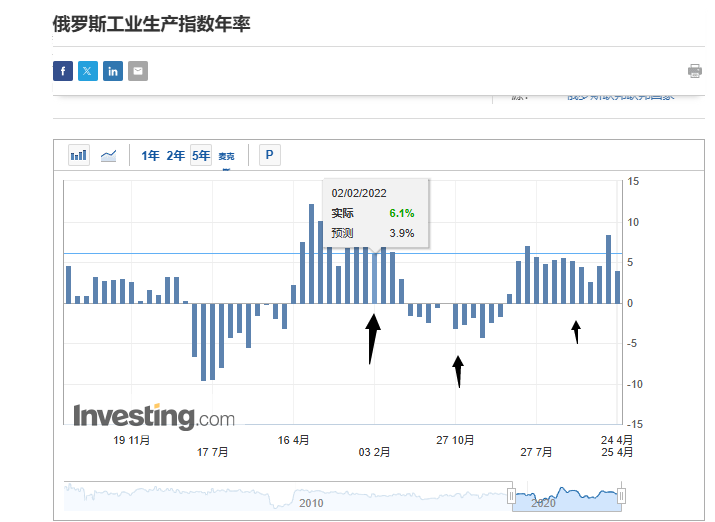This screenshot has height=522, width=715.
Task: Click the left handle of range navigator
Action: (x=512, y=496)
